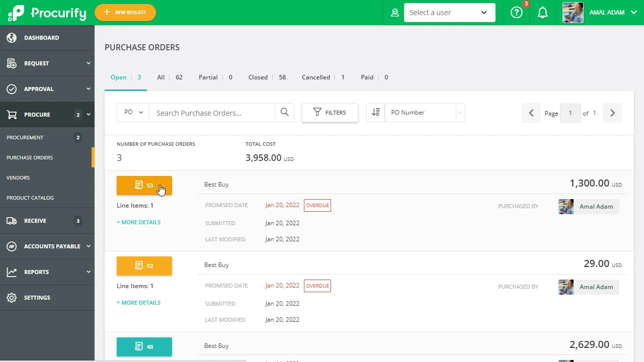Open the help question mark icon
644x362 pixels.
tap(517, 13)
